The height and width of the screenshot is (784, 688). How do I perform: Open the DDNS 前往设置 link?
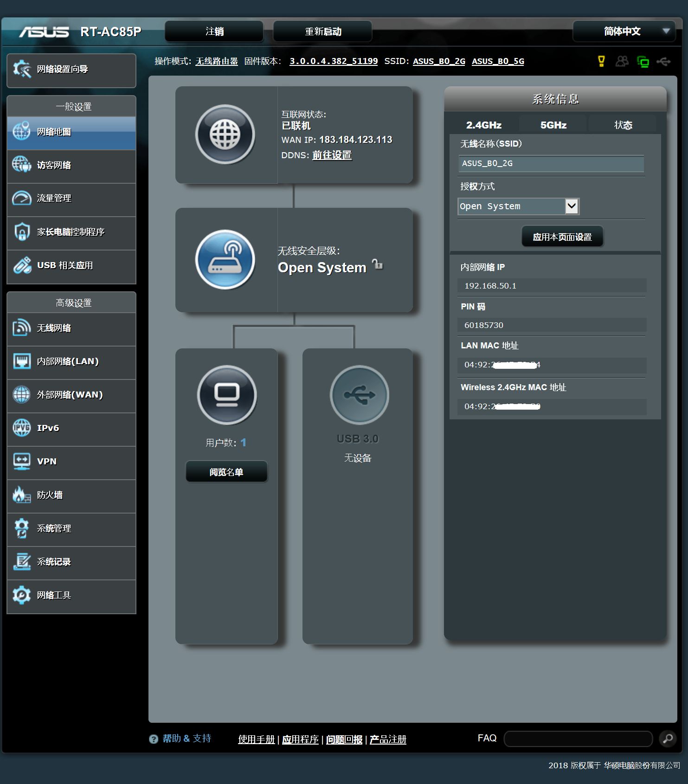(332, 155)
